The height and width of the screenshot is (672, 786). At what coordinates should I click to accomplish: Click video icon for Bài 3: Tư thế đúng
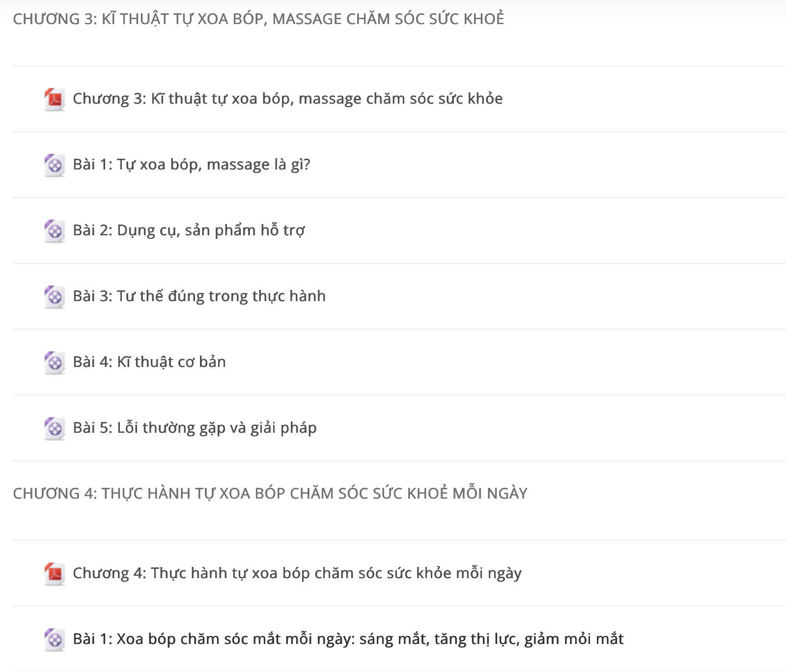[55, 297]
